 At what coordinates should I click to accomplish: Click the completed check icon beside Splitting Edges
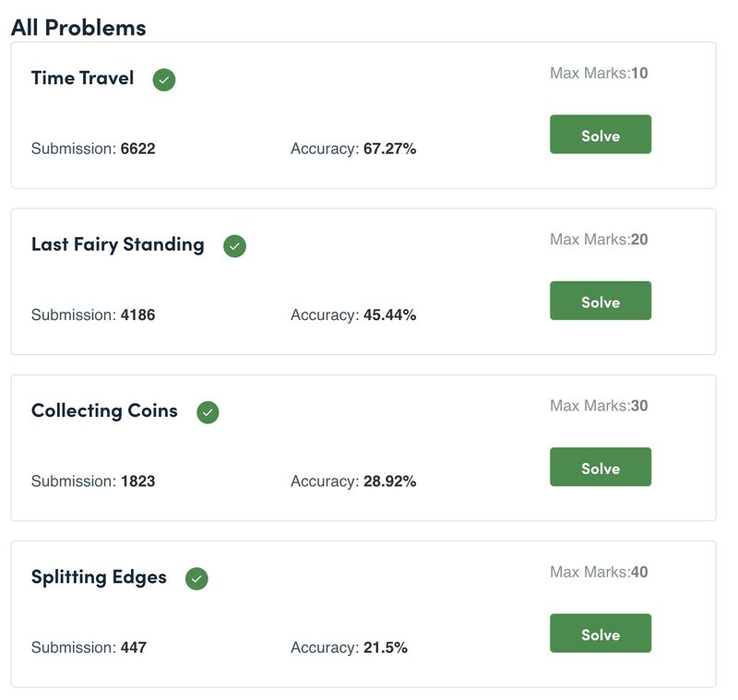click(x=196, y=578)
